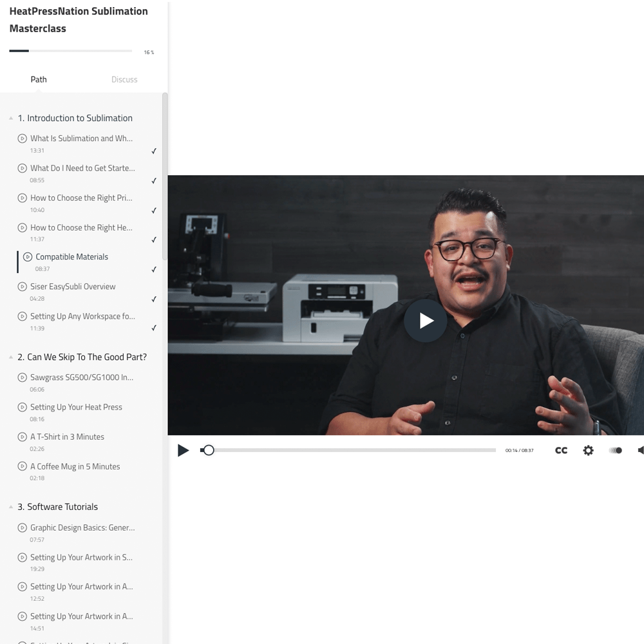Collapse the Can We Skip To The Good Part section
Screen dimensions: 644x644
(x=10, y=357)
